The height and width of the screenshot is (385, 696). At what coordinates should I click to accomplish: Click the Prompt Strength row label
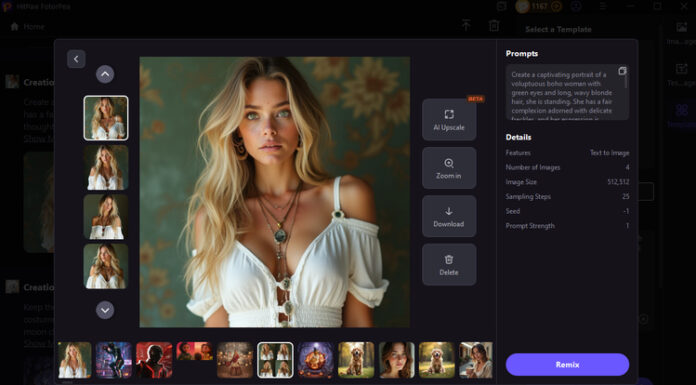530,226
